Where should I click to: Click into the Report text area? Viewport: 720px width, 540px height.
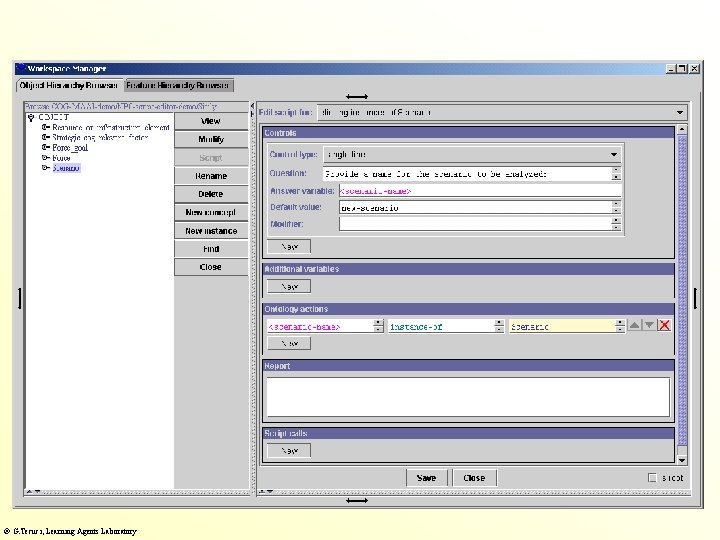467,396
